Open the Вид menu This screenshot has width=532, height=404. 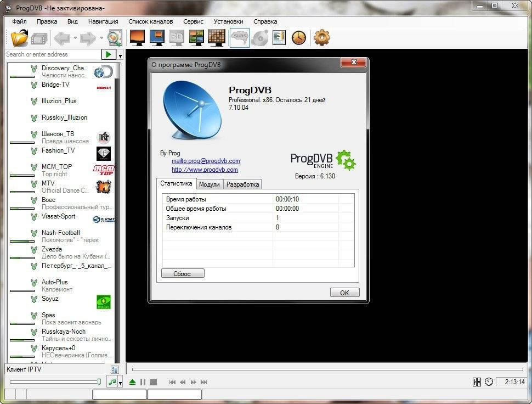point(72,21)
